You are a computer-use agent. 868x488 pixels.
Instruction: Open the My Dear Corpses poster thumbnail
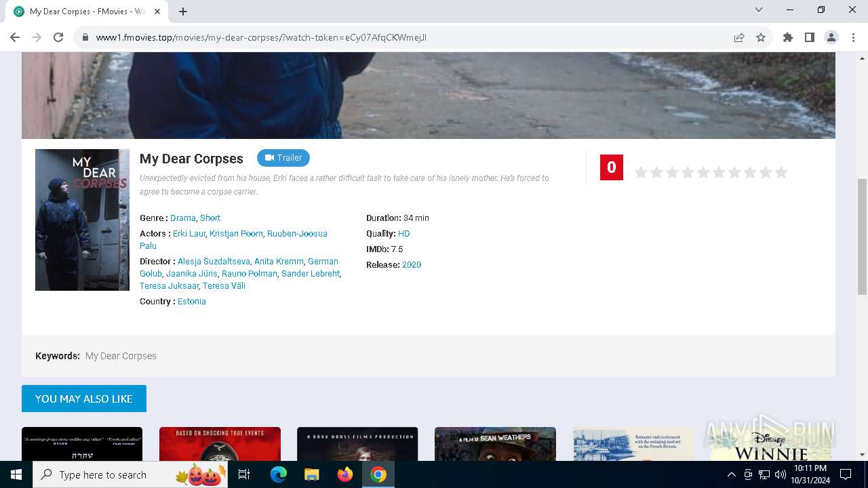82,220
